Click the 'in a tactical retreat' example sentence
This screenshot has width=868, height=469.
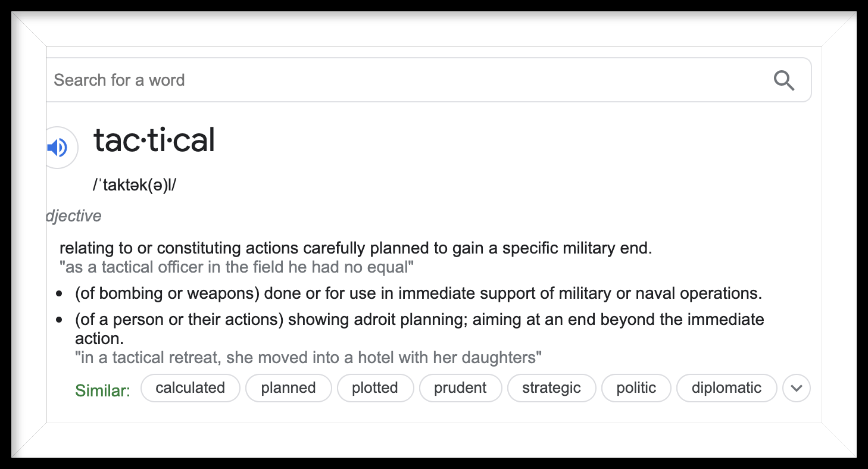tap(308, 358)
